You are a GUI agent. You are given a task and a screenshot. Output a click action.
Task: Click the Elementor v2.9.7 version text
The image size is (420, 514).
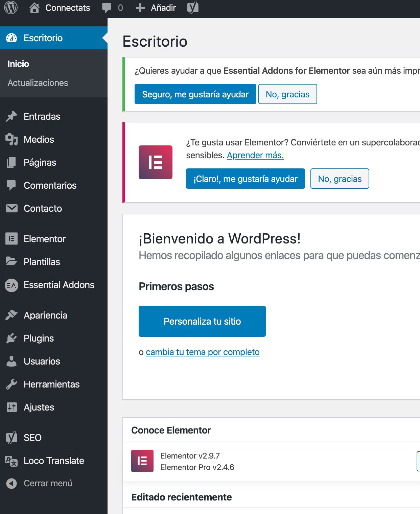190,456
